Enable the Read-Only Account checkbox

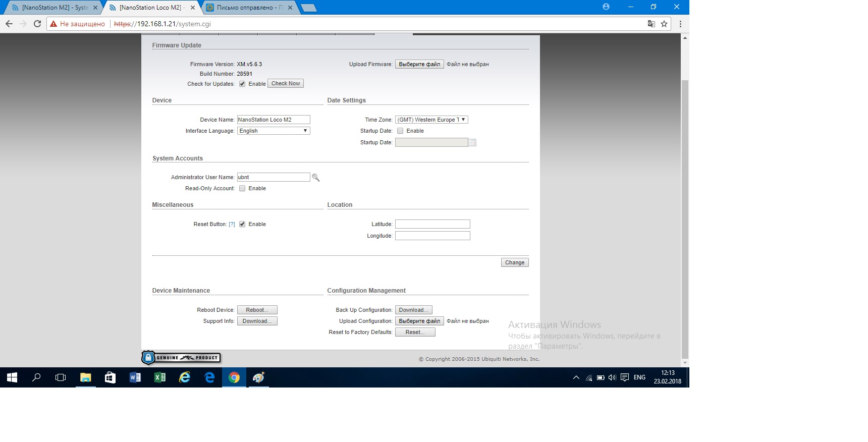point(242,188)
